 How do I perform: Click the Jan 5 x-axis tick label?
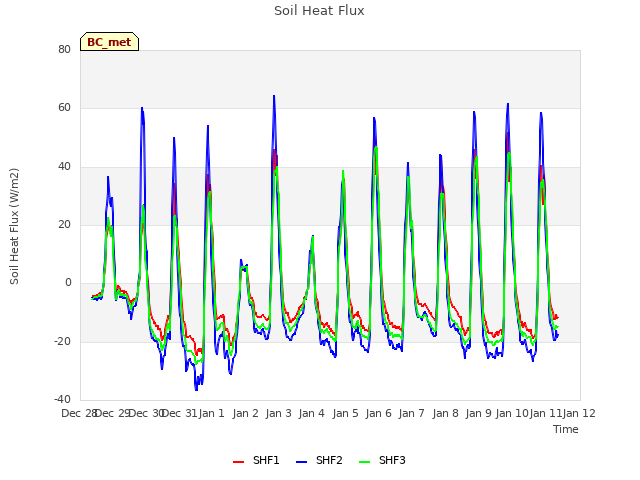(x=345, y=413)
